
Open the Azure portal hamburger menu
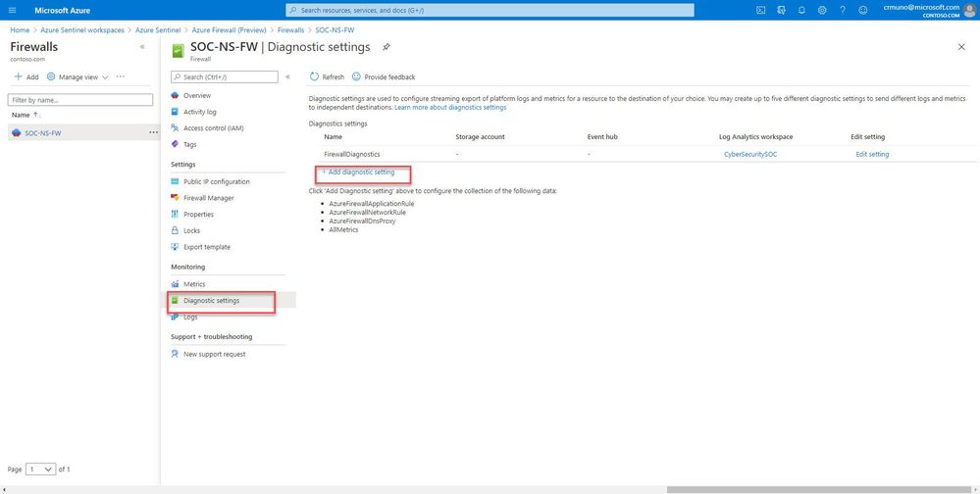click(x=12, y=10)
